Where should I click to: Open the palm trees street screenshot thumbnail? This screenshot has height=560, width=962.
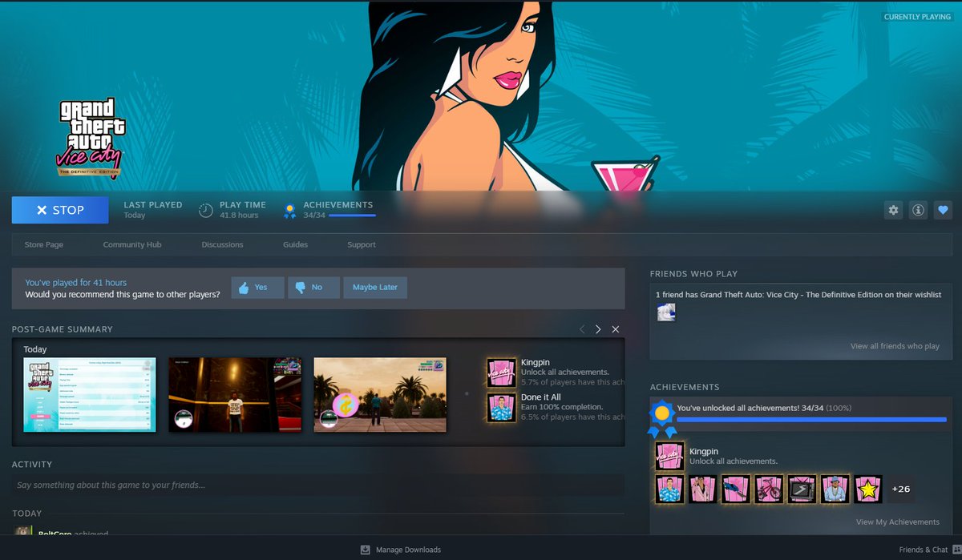point(380,394)
